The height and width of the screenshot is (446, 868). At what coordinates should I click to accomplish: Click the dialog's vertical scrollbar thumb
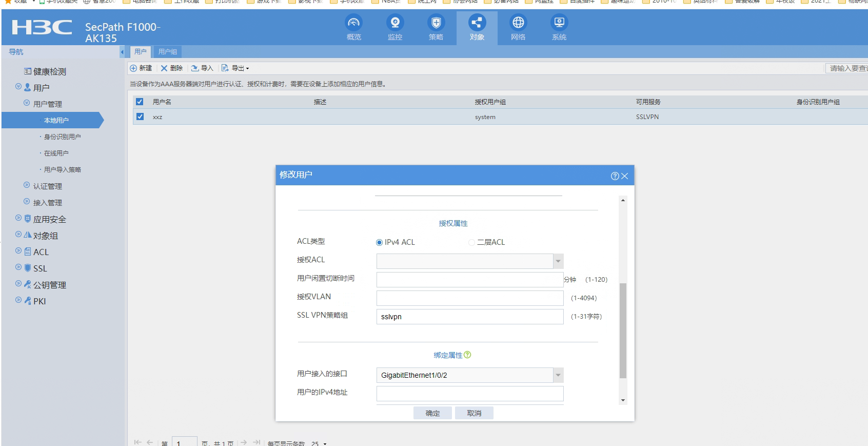click(x=623, y=331)
